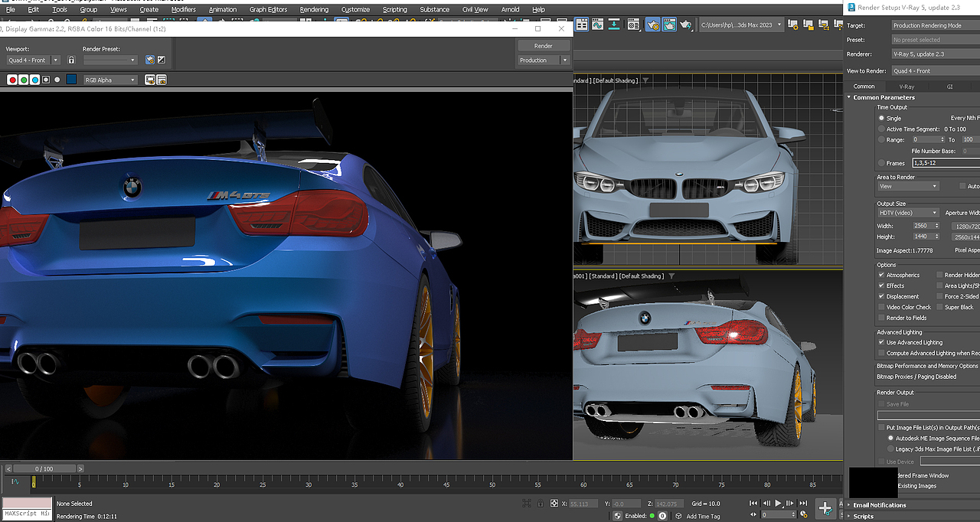This screenshot has height=522, width=980.
Task: Switch to the V-Ray tab in Render Setup
Action: point(906,86)
